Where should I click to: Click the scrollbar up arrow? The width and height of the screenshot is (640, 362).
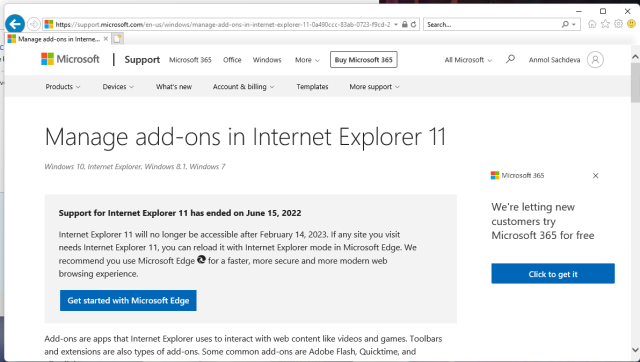point(635,57)
